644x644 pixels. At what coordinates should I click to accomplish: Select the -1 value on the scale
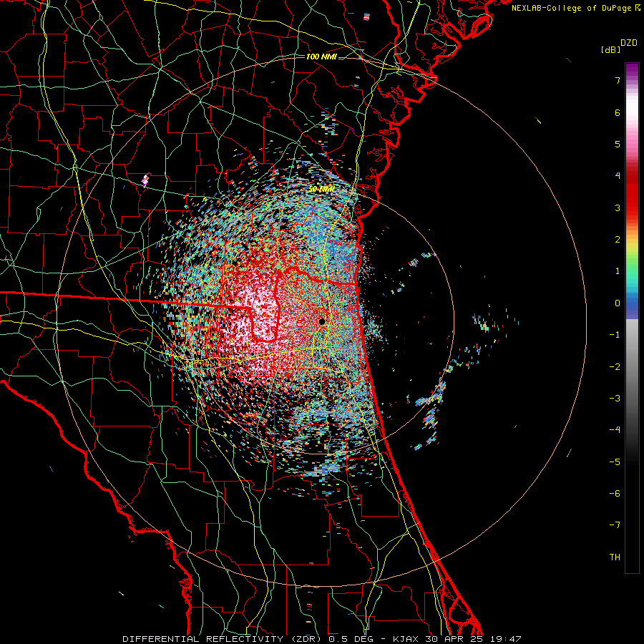pyautogui.click(x=615, y=335)
